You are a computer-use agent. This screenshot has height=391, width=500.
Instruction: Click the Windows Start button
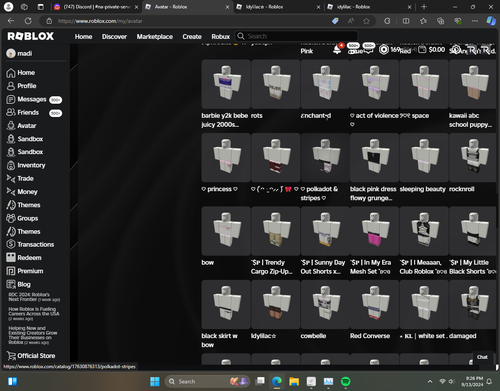155,381
